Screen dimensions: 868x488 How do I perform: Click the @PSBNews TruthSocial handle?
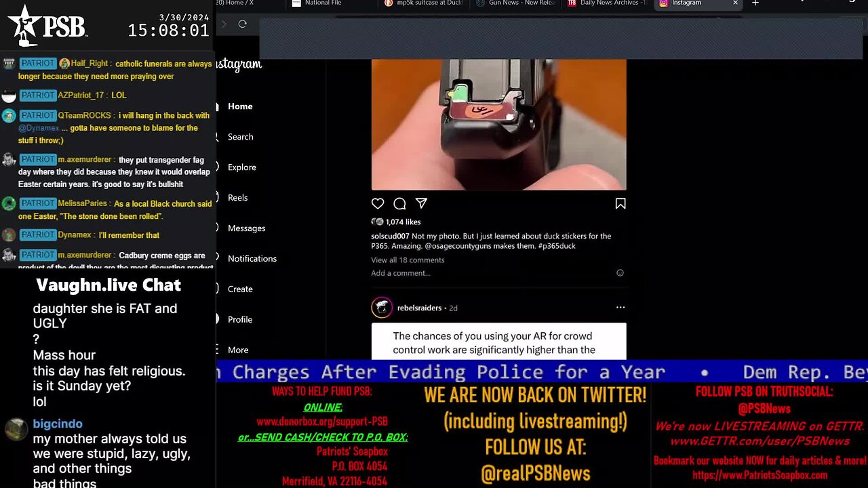click(764, 409)
